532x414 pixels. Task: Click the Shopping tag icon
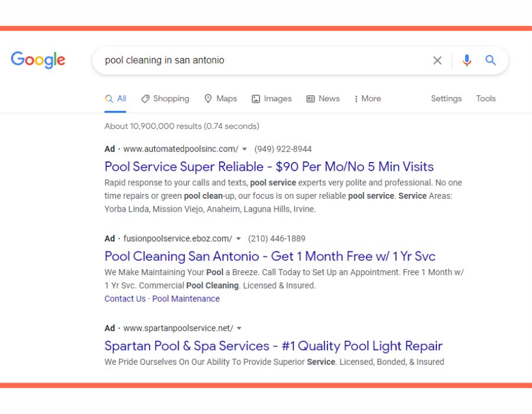click(x=145, y=99)
